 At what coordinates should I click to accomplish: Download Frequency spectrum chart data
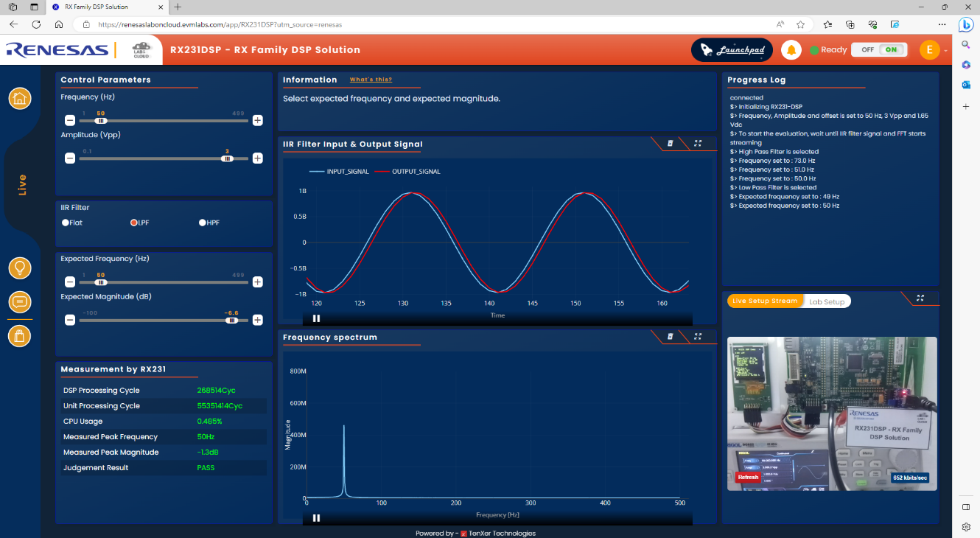pos(670,337)
